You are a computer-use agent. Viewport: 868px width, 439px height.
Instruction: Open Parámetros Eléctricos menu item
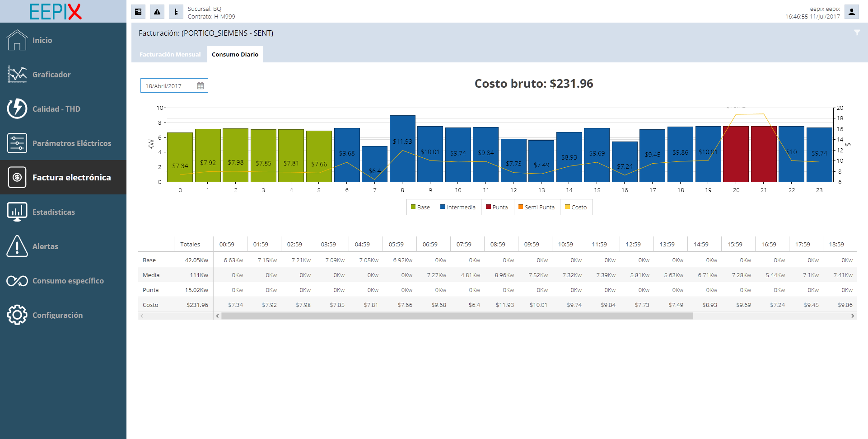tap(71, 143)
